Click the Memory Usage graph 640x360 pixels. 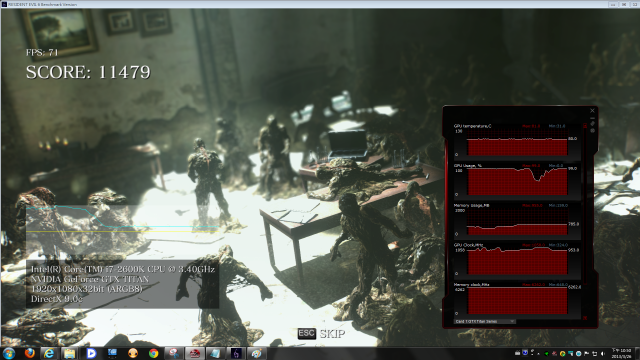(x=517, y=222)
